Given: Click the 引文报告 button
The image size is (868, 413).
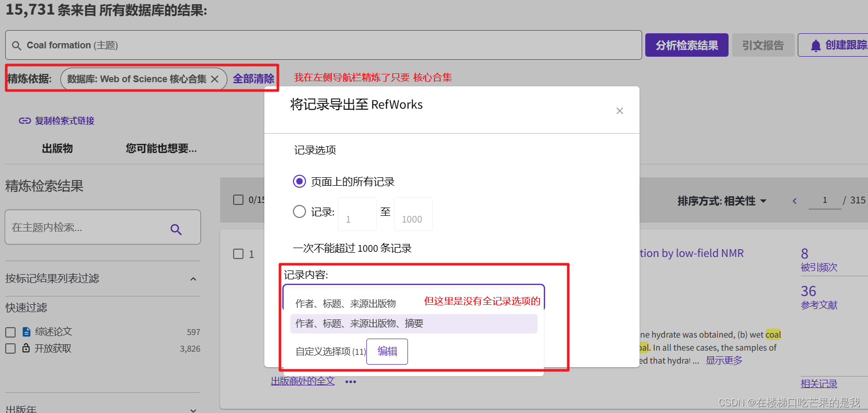Looking at the screenshot, I should click(x=763, y=45).
